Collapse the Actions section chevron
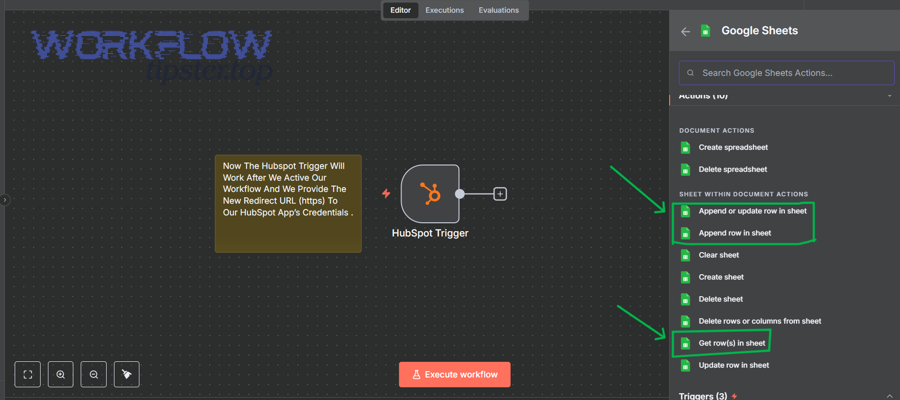 pos(889,96)
